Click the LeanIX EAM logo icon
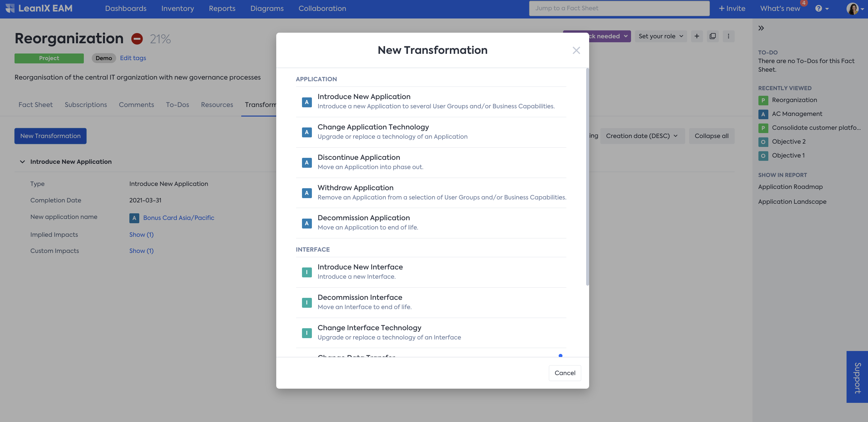 10,9
